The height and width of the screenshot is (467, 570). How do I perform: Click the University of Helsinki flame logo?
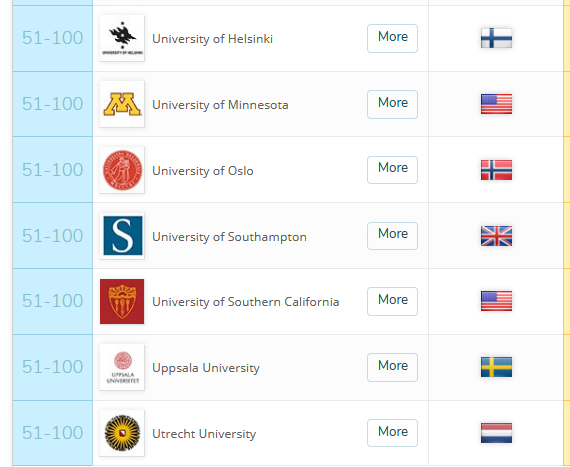pos(122,38)
